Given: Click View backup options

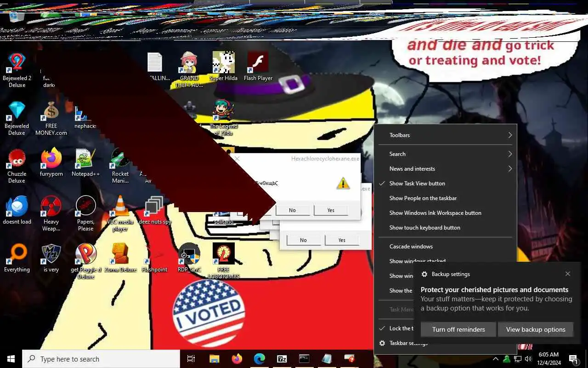Looking at the screenshot, I should coord(536,329).
